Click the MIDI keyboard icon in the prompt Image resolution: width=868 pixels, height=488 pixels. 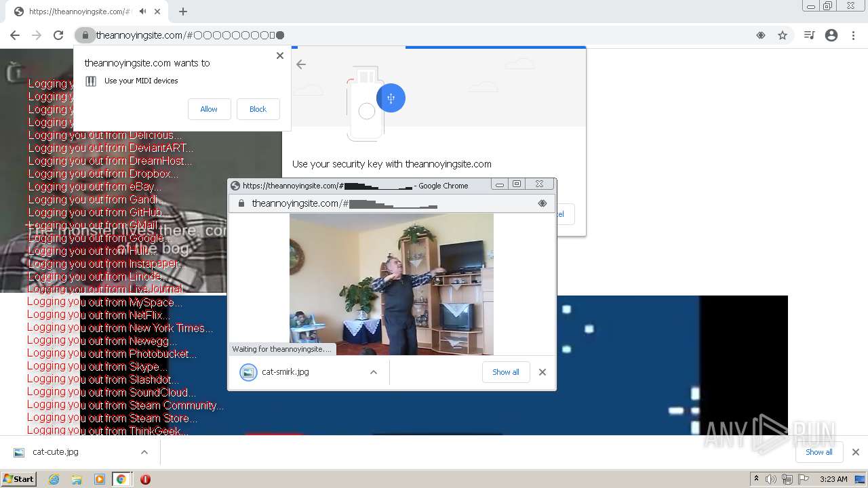coord(91,81)
